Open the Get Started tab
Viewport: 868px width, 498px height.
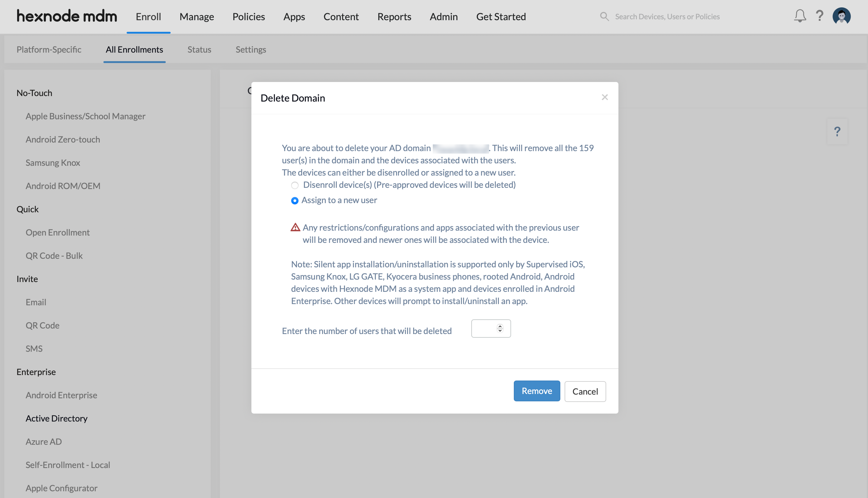[x=501, y=17]
